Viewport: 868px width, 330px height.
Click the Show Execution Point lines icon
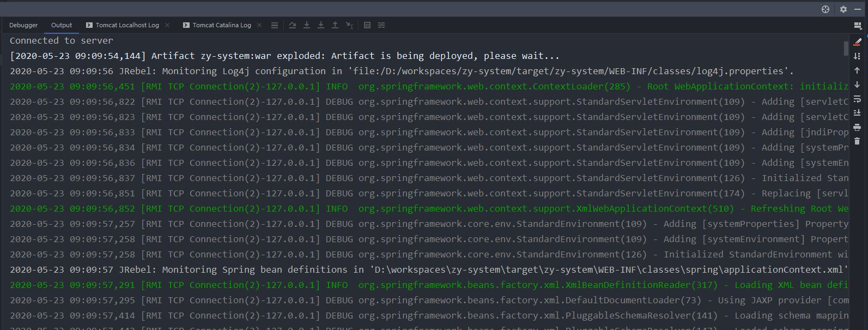275,25
